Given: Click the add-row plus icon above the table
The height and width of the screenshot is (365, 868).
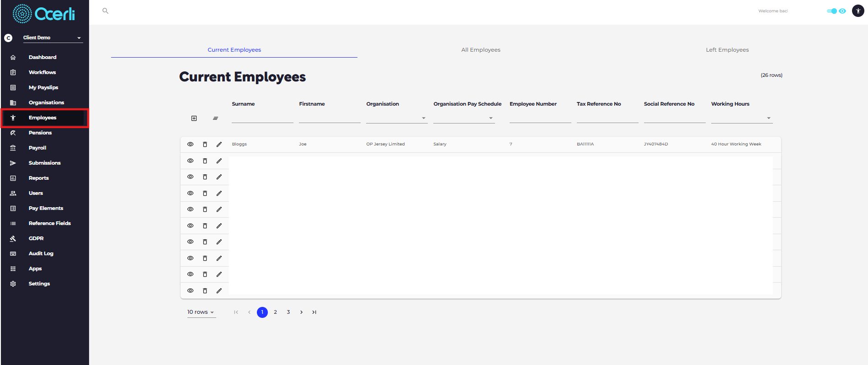Looking at the screenshot, I should point(194,118).
